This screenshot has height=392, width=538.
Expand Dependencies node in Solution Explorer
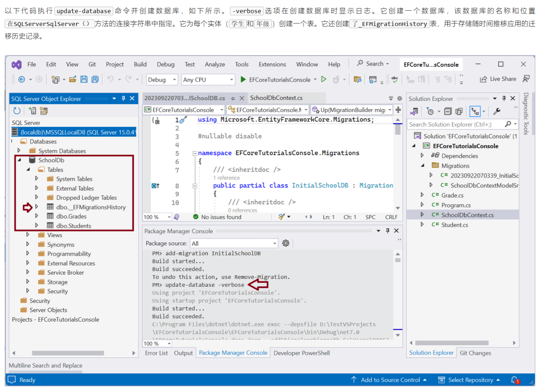[x=422, y=156]
